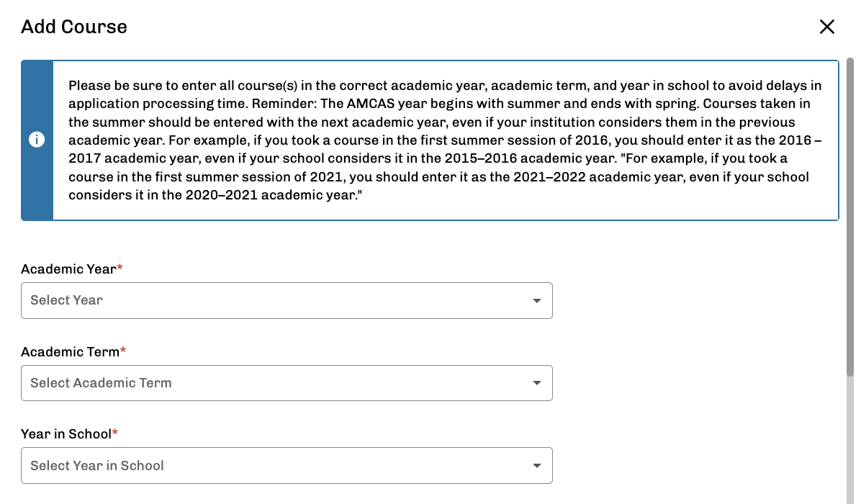Click the Academic Year caret arrow

(537, 300)
